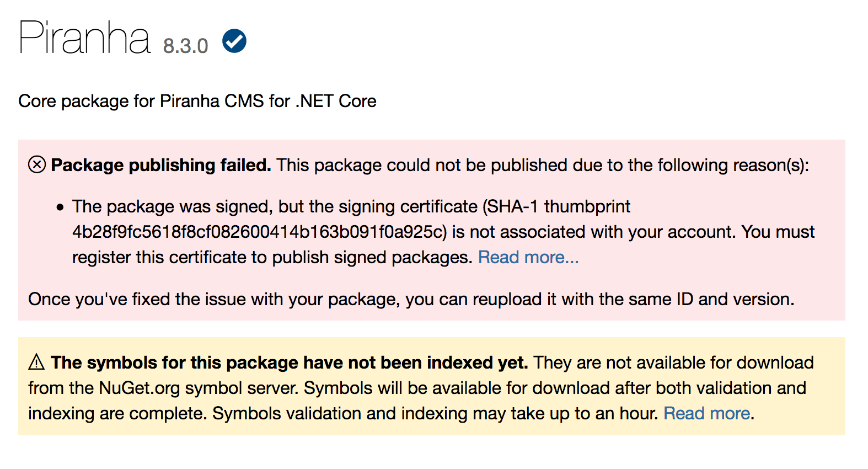Click the bold 'Package publishing failed' heading
The height and width of the screenshot is (469, 868).
(160, 164)
